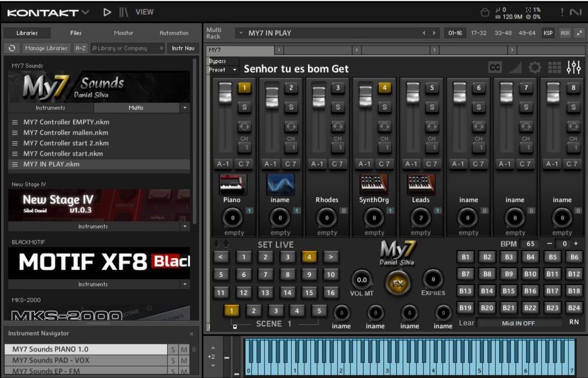588x378 pixels.
Task: Open the multi name dropdown arrow
Action: point(240,33)
